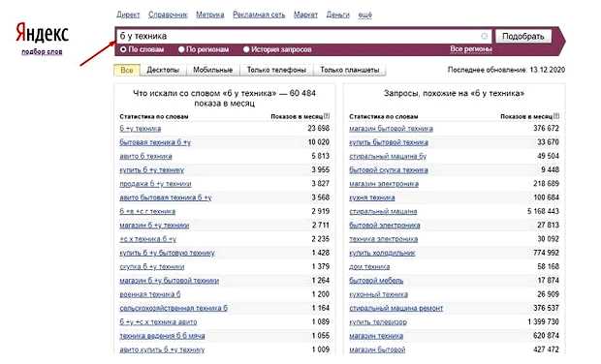Image resolution: width=601 pixels, height=364 pixels.
Task: Open query 'бытовая техника б +у'
Action: pyautogui.click(x=155, y=142)
